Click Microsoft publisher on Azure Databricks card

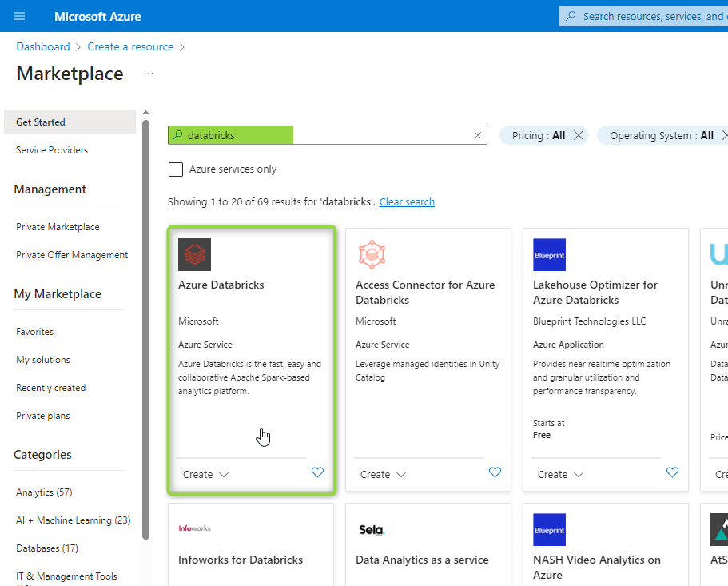pos(198,321)
